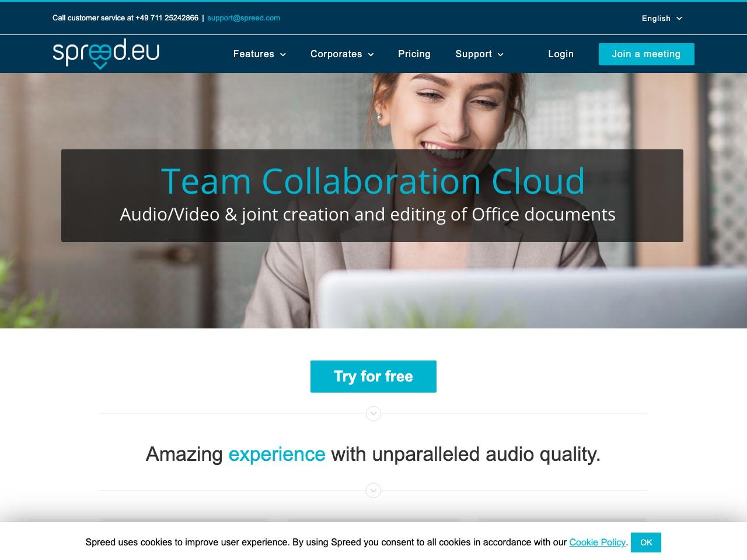Open the Login page

coord(561,54)
